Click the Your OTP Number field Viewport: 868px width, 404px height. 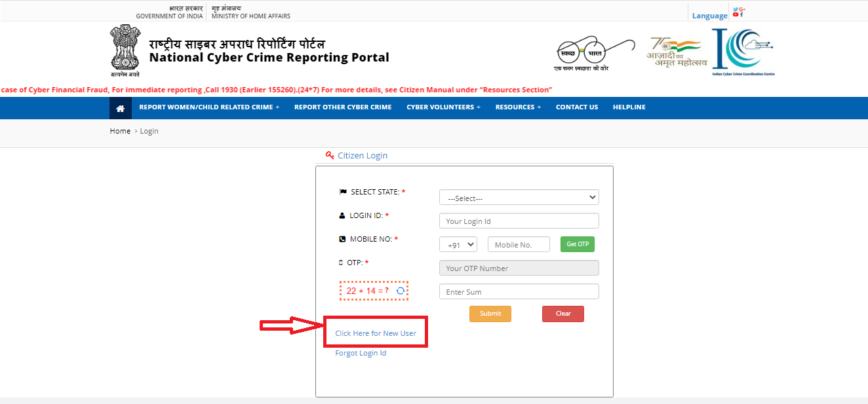pyautogui.click(x=519, y=268)
